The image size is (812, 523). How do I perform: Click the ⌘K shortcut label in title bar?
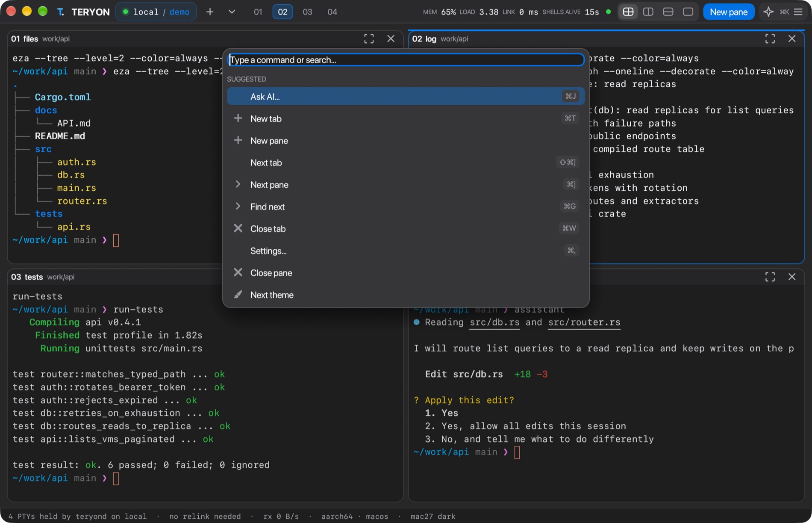pyautogui.click(x=784, y=12)
